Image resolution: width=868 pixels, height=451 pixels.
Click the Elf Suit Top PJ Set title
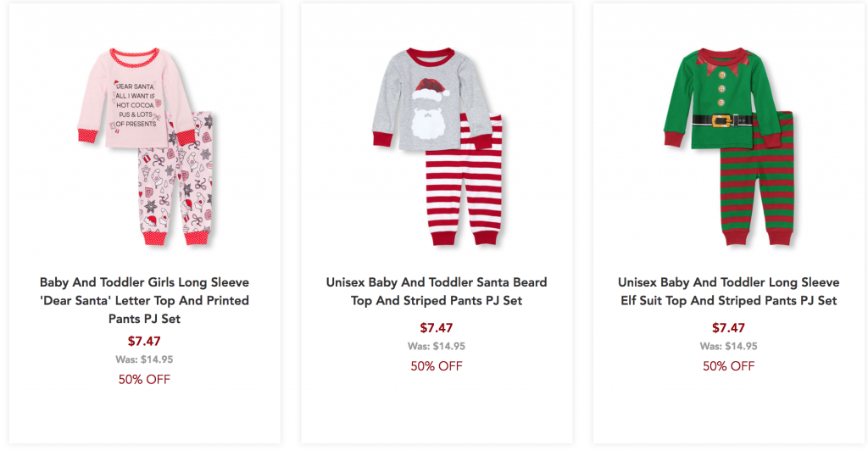728,292
